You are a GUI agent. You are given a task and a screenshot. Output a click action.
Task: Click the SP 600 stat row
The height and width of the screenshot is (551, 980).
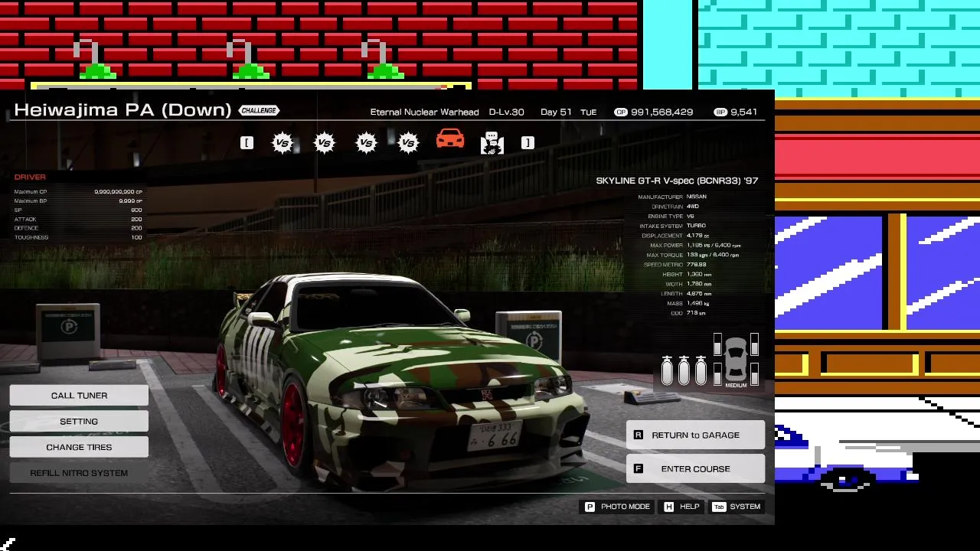(78, 210)
